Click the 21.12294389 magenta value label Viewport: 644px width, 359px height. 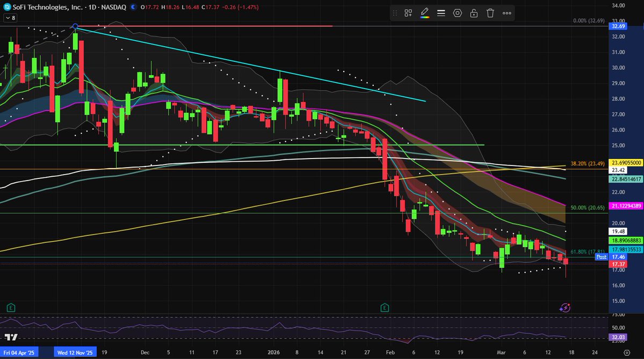626,206
